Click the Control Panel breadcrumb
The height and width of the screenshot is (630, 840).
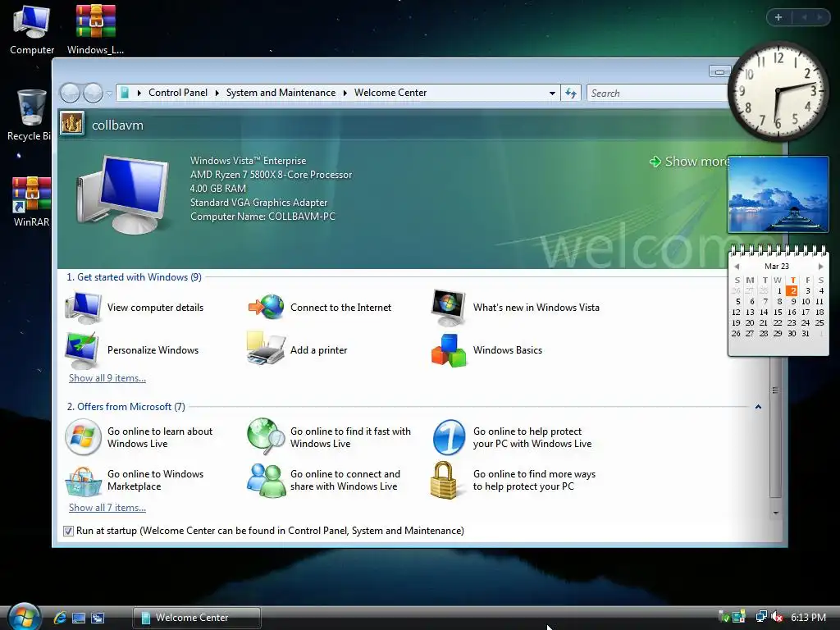(x=178, y=93)
